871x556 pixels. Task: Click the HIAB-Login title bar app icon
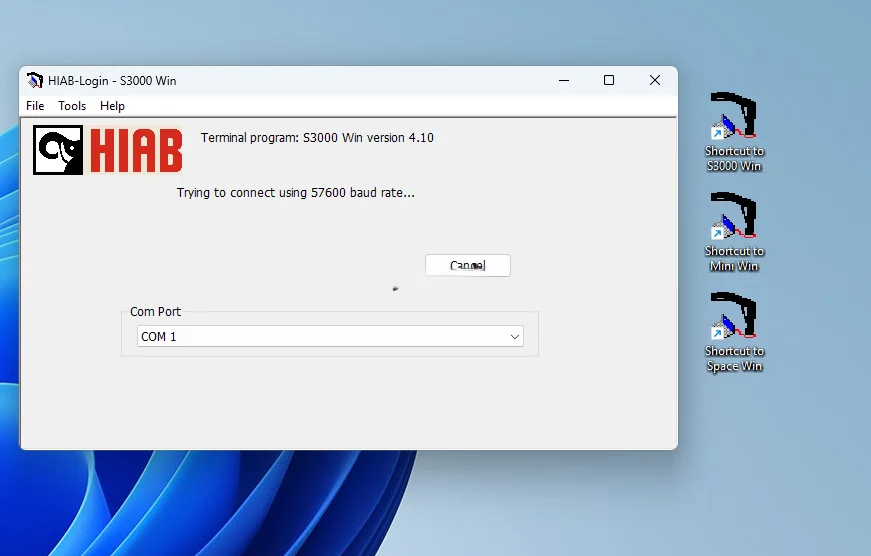click(35, 81)
